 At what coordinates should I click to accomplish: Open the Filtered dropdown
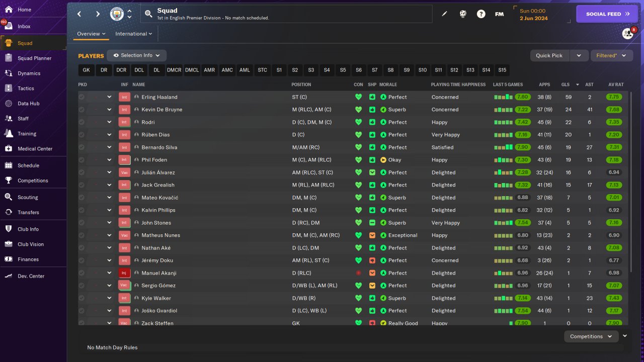pos(611,55)
